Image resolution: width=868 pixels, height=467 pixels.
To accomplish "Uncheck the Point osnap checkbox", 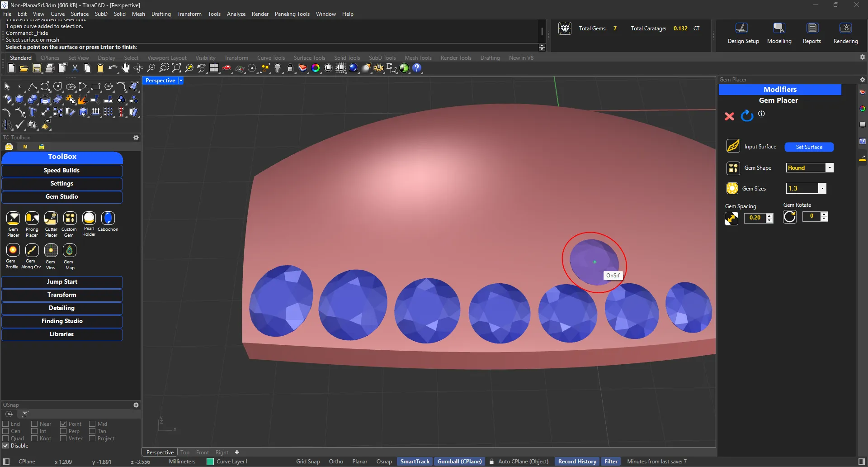I will (x=63, y=424).
